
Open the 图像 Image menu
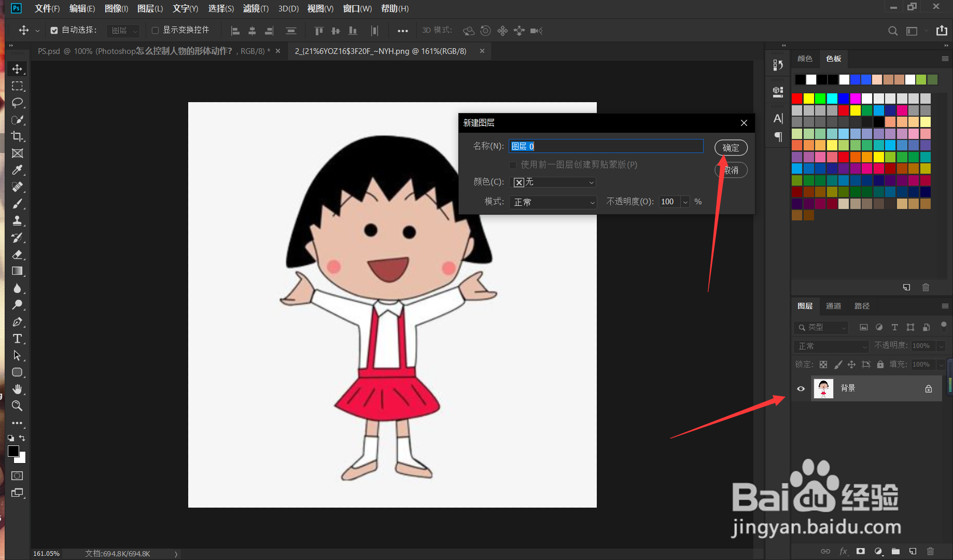coord(116,8)
